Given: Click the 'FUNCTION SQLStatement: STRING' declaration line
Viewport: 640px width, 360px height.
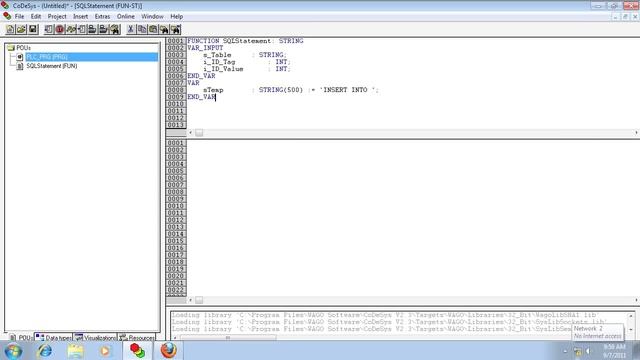Looking at the screenshot, I should point(245,41).
